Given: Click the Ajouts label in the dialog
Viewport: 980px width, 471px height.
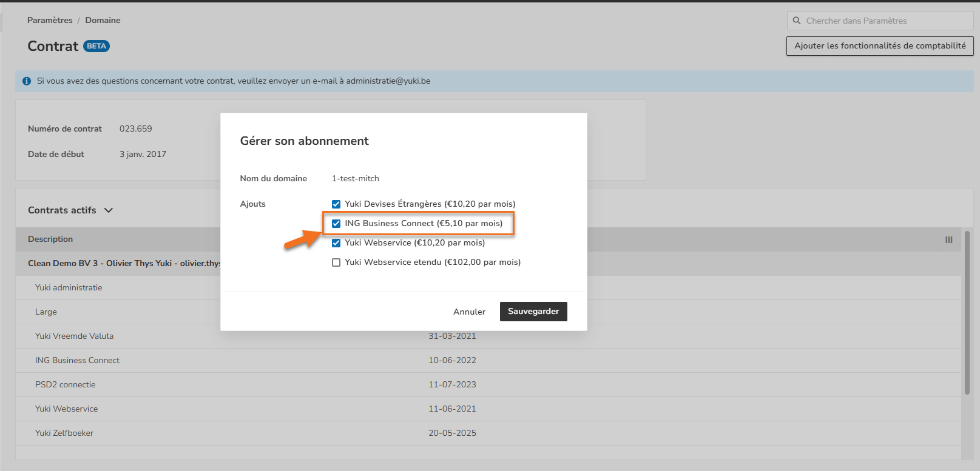Looking at the screenshot, I should tap(253, 204).
